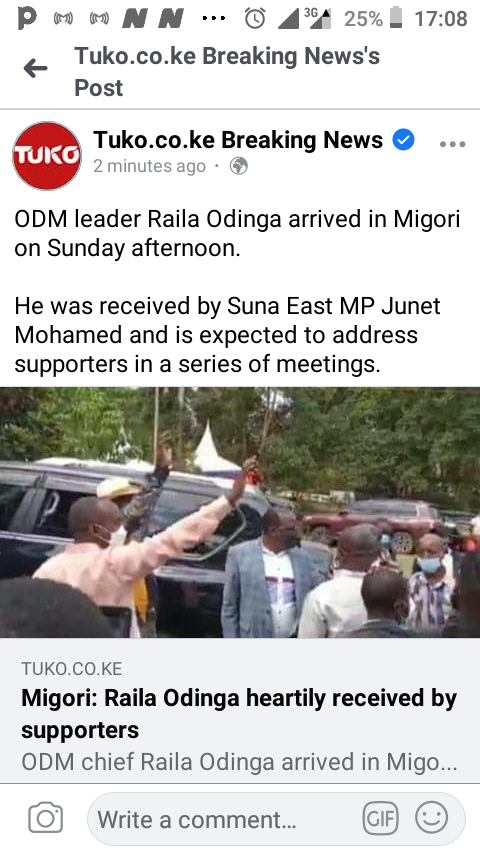This screenshot has height=854, width=480.
Task: Tap the 2 minutes ago timestamp
Action: tap(149, 166)
